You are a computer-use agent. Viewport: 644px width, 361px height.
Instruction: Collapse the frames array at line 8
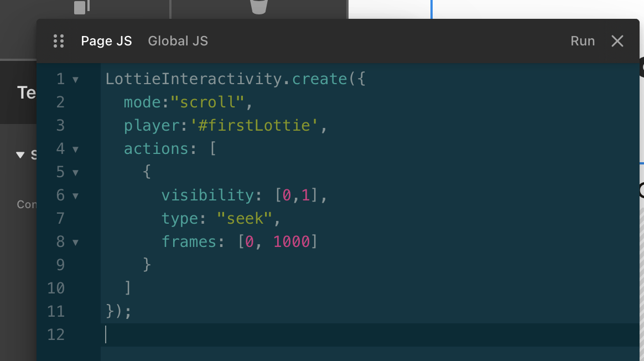click(x=75, y=243)
